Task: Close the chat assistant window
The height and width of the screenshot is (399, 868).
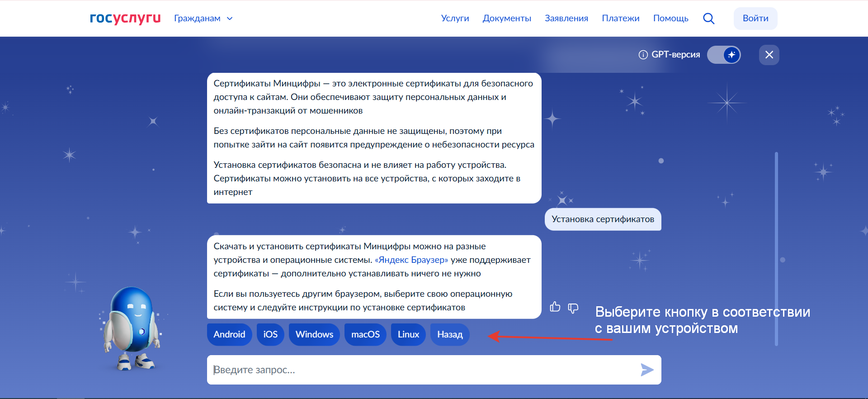Action: click(x=769, y=55)
